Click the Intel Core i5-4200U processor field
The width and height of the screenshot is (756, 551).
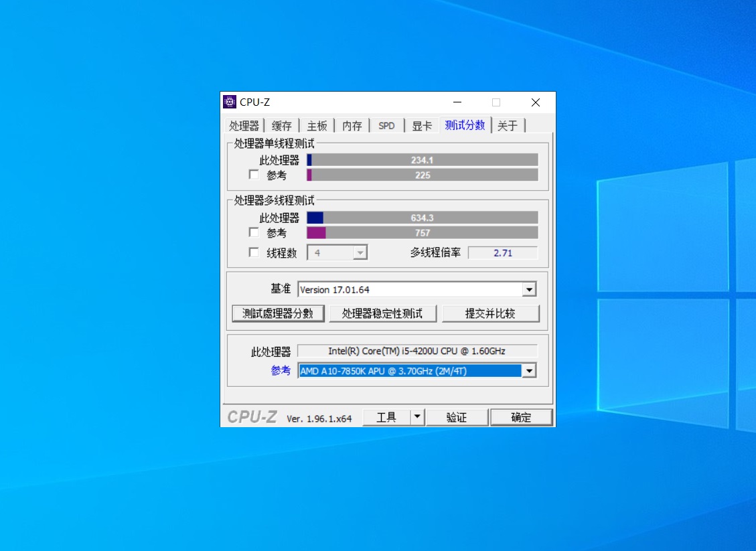click(x=417, y=351)
